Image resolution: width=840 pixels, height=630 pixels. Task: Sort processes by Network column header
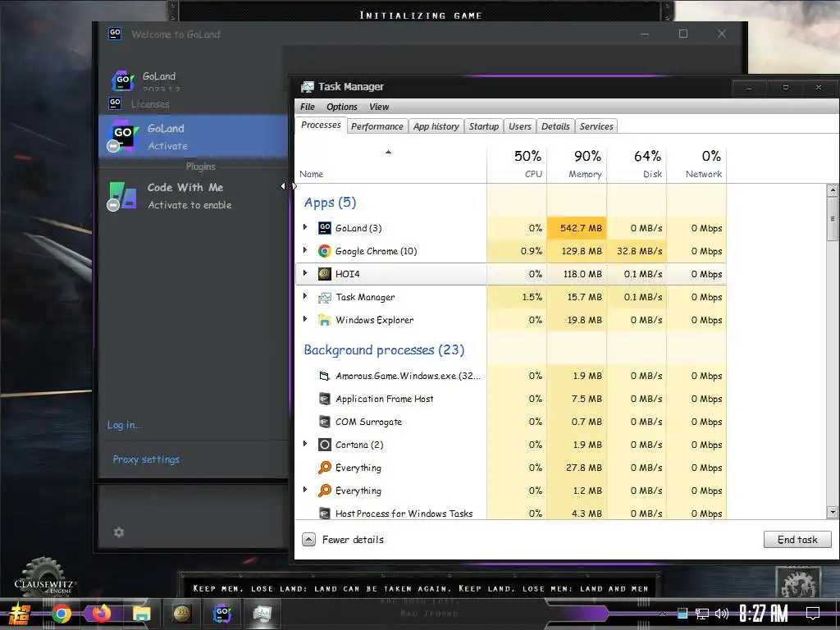click(x=697, y=163)
